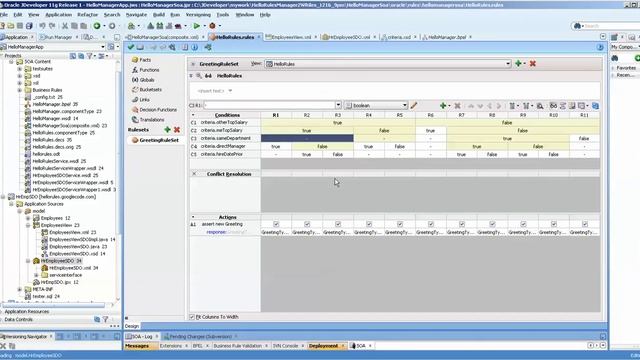Switch to the Business Rule Validation tab
Image resolution: width=640 pixels, height=360 pixels.
coord(237,346)
